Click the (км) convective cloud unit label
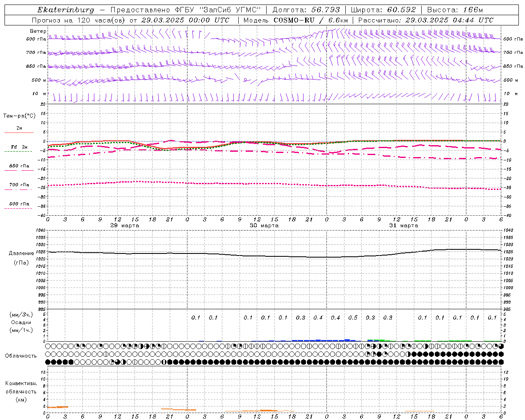 [x=21, y=399]
